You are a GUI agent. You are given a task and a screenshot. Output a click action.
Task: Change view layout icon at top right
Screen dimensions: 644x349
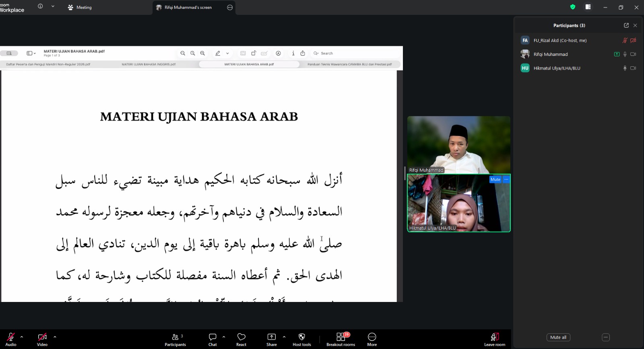pyautogui.click(x=588, y=7)
